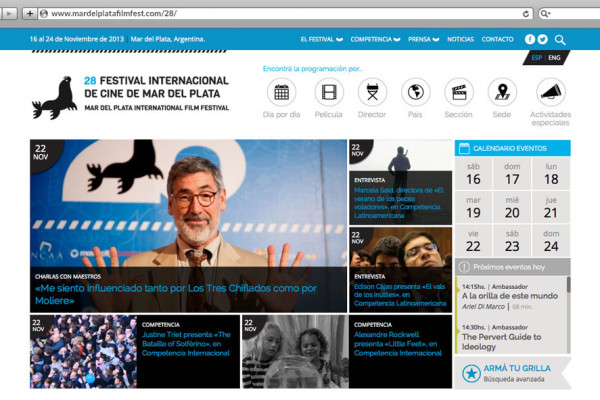This screenshot has height=400, width=600.
Task: Switch language to ENG
Action: point(554,58)
